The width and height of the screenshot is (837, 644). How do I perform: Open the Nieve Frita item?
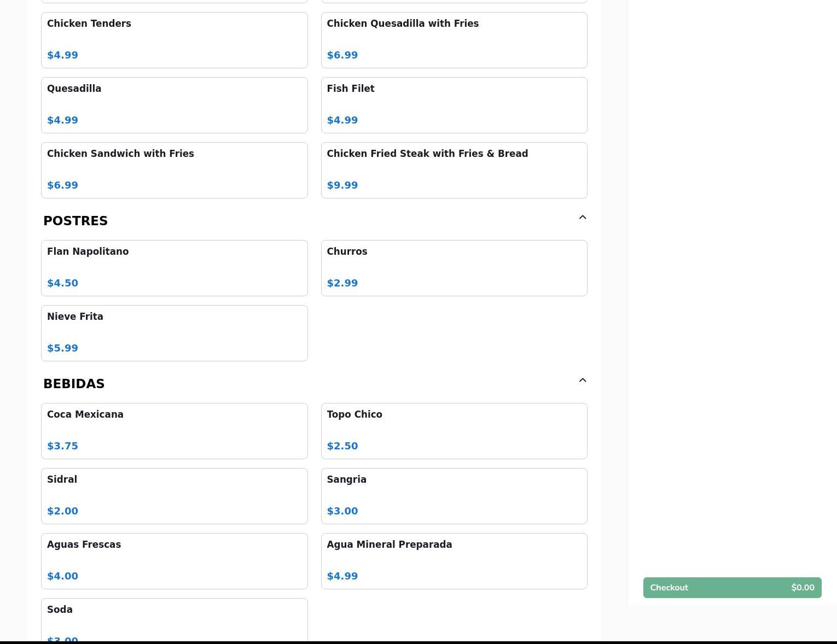pyautogui.click(x=174, y=333)
